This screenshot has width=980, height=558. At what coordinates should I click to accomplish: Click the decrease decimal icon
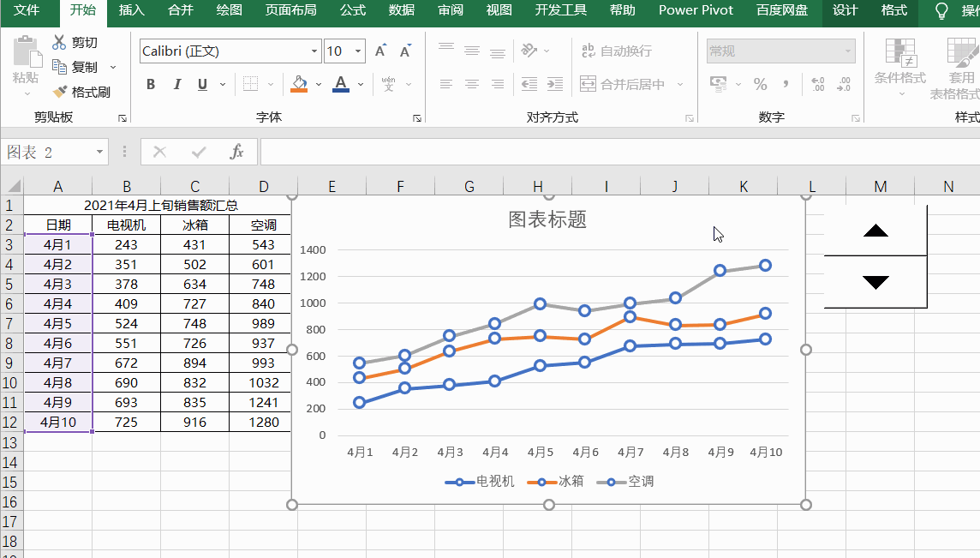click(x=844, y=84)
